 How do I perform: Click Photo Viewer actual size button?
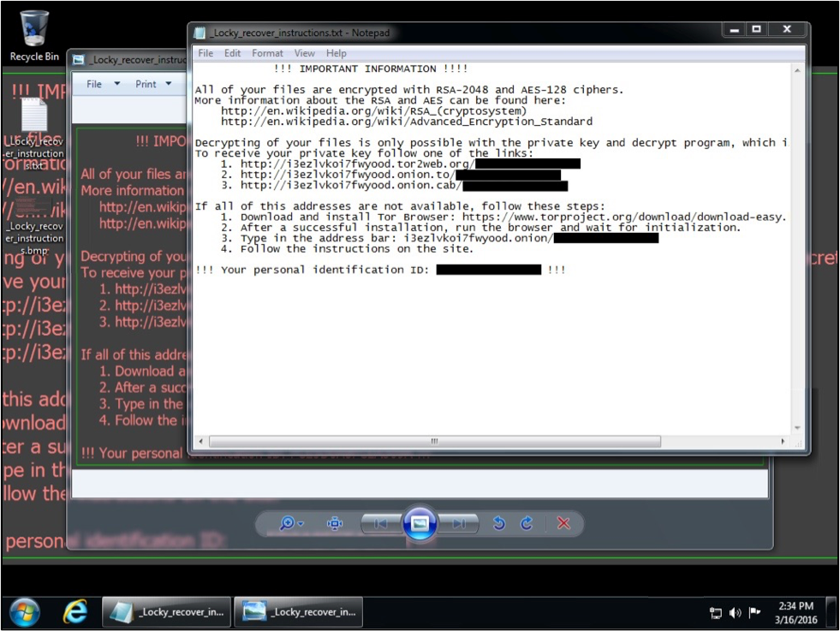[335, 523]
